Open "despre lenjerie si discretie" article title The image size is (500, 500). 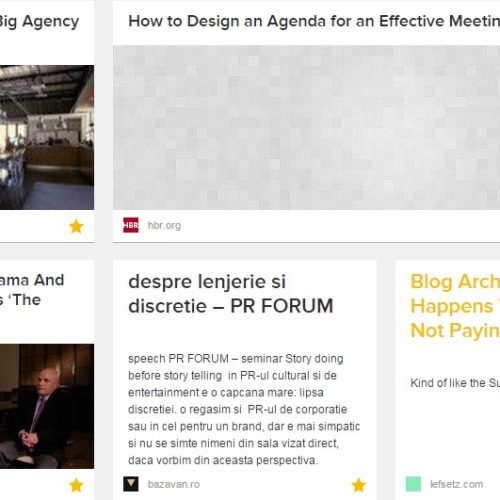tap(231, 294)
